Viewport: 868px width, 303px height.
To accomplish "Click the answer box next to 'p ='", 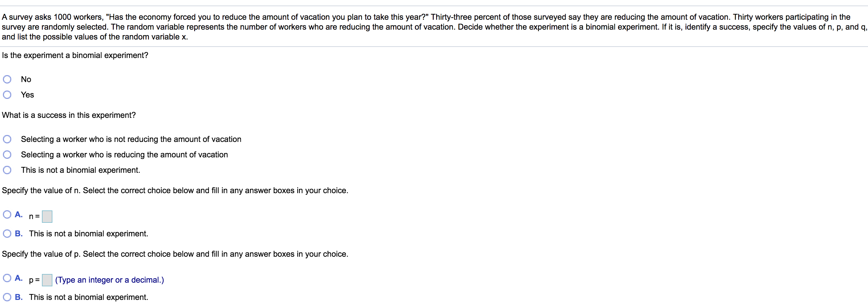I will [x=47, y=280].
